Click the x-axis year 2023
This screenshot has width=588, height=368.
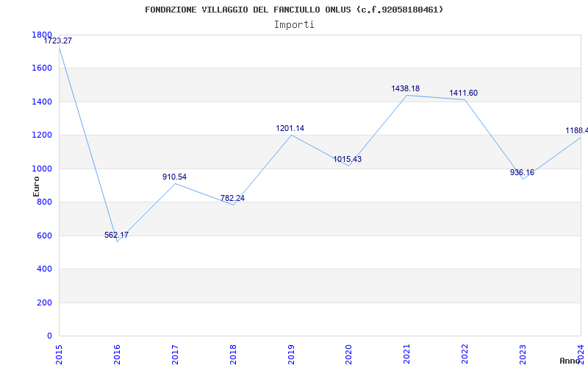[523, 354]
